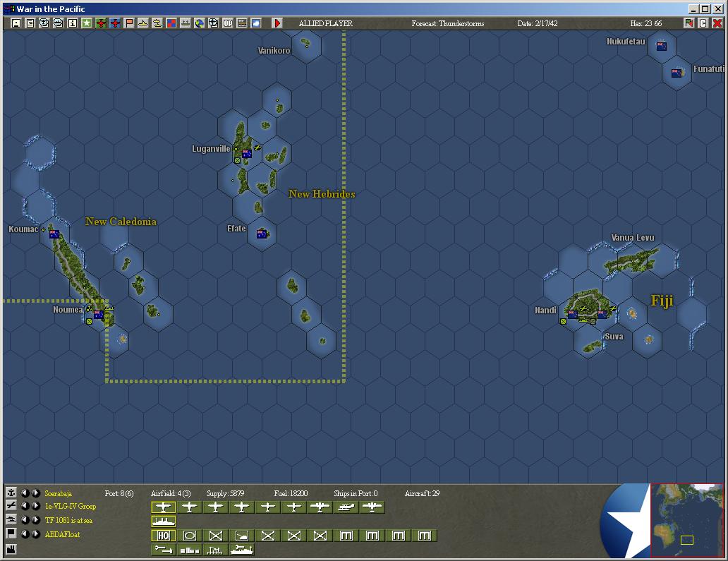Select the Noumea base flag on map
Image resolution: width=728 pixels, height=561 pixels.
coord(99,315)
